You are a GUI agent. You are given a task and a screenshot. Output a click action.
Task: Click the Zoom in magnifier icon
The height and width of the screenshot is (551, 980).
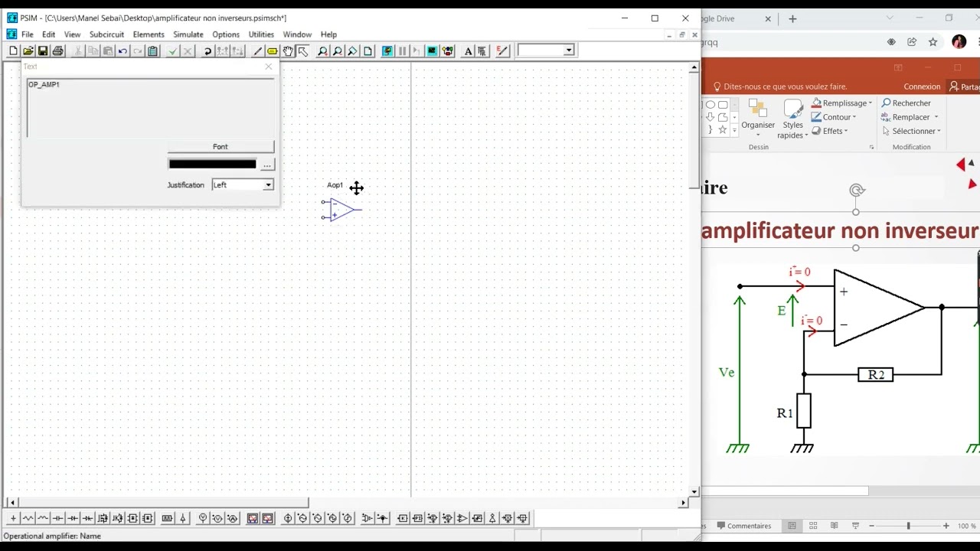pyautogui.click(x=322, y=51)
